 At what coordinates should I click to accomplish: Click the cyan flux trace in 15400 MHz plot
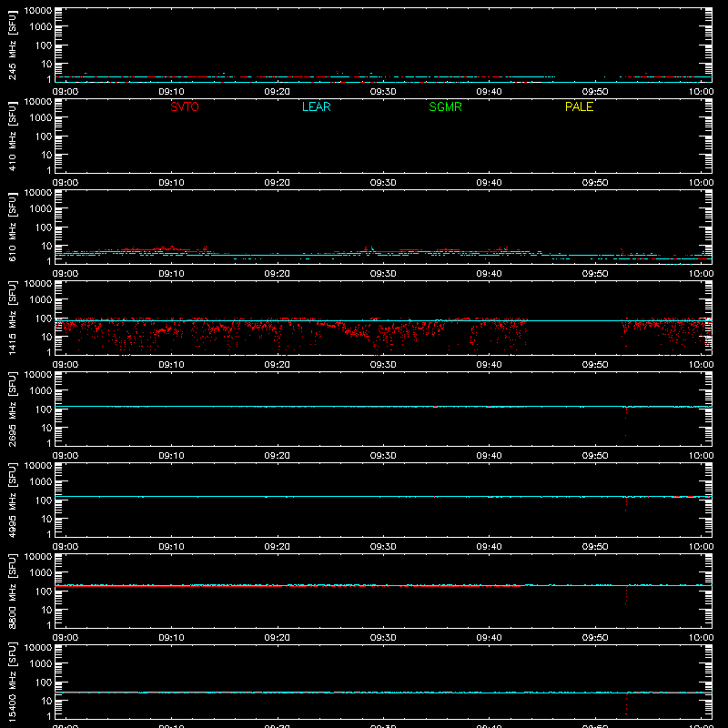pyautogui.click(x=383, y=693)
